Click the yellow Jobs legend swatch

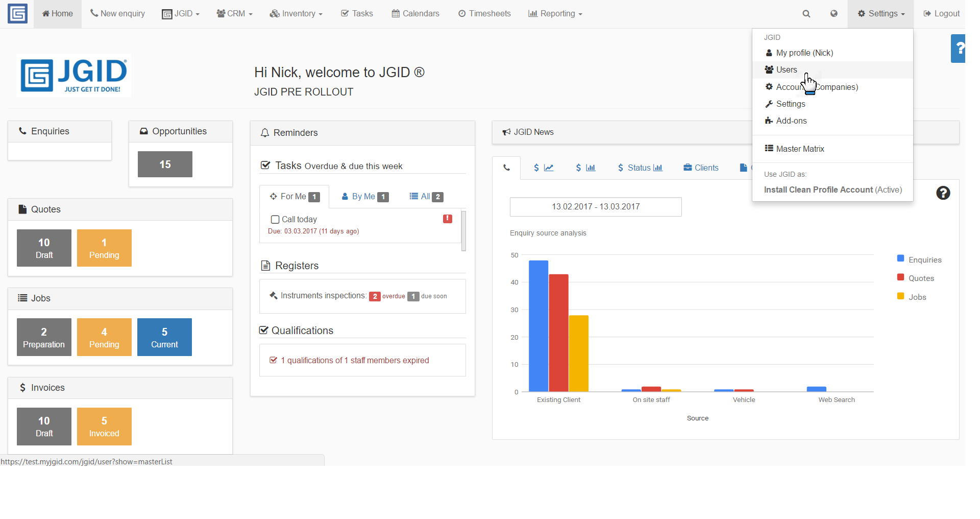[901, 296]
